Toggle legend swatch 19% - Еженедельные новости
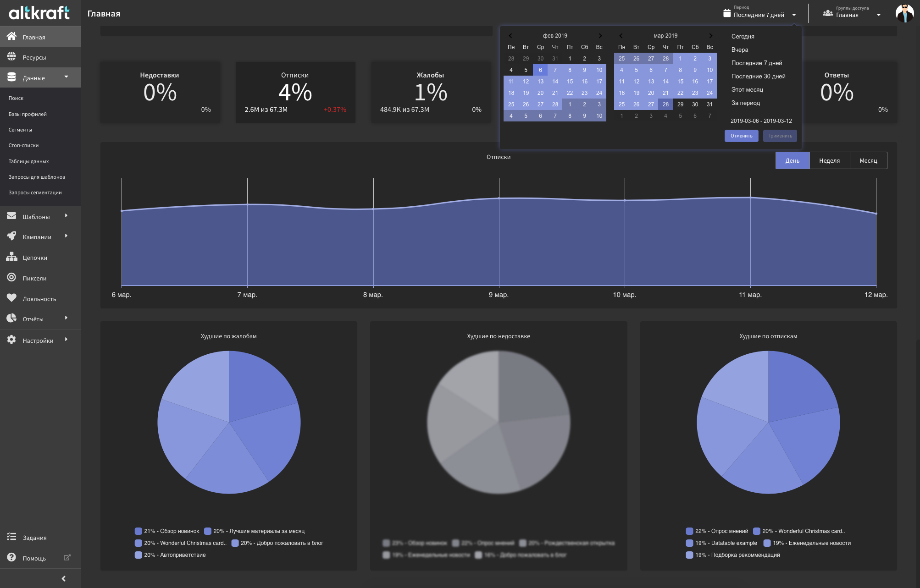 pyautogui.click(x=767, y=543)
